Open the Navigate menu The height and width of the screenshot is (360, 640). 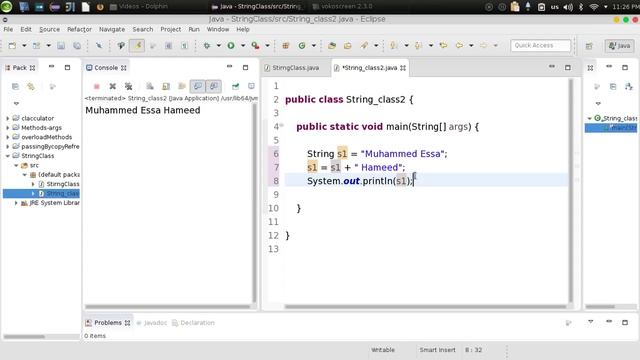112,29
